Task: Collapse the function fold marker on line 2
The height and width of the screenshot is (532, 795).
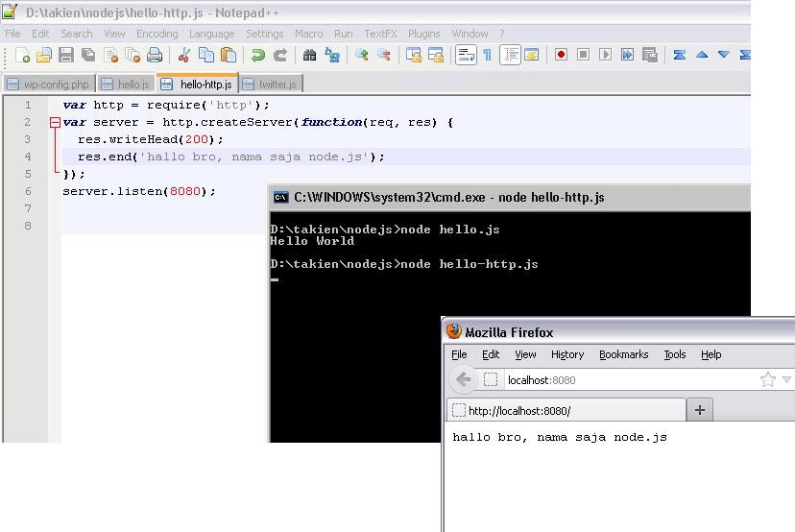Action: click(55, 122)
